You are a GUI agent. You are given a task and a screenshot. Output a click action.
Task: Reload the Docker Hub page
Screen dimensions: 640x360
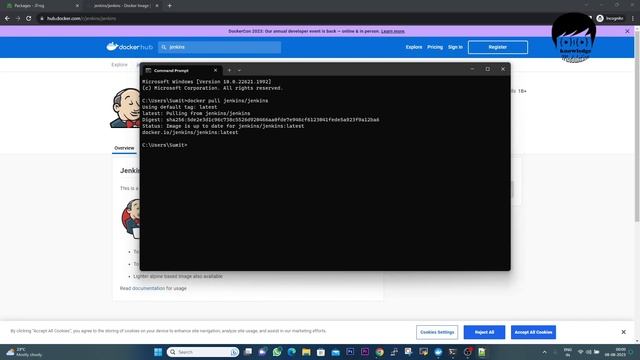pyautogui.click(x=29, y=18)
